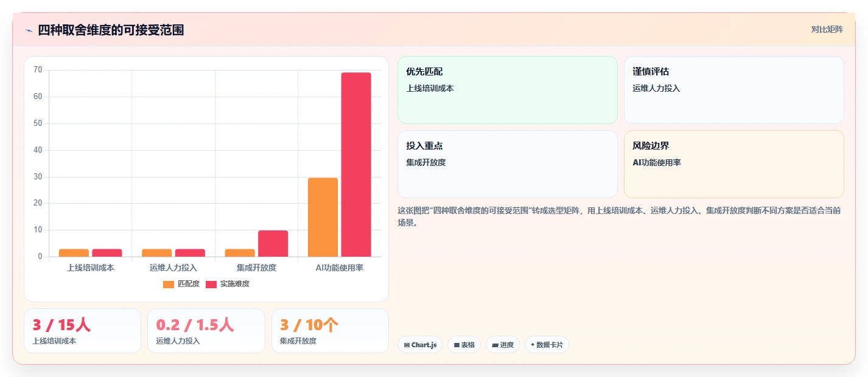Click 上线培训成本 text in 优先匹配 card
The image size is (868, 377).
[430, 88]
